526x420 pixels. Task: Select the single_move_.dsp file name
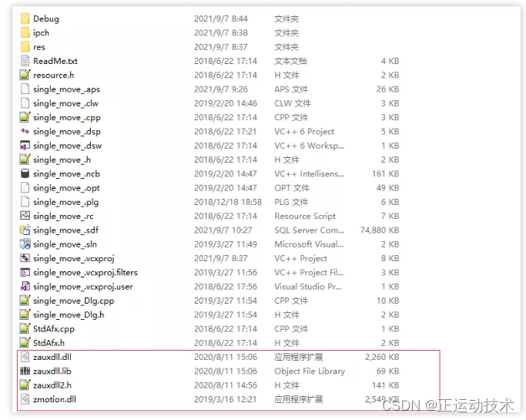[x=67, y=132]
